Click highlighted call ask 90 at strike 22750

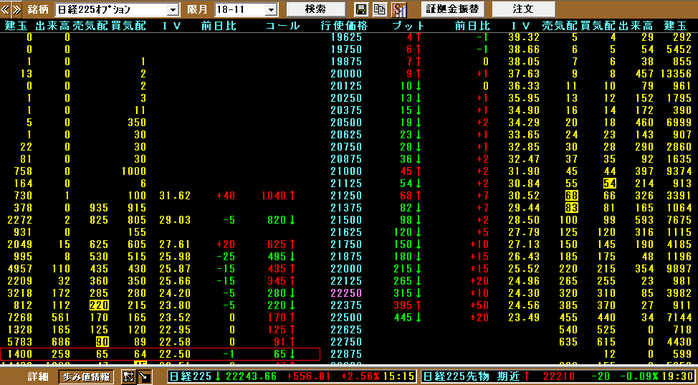[103, 342]
